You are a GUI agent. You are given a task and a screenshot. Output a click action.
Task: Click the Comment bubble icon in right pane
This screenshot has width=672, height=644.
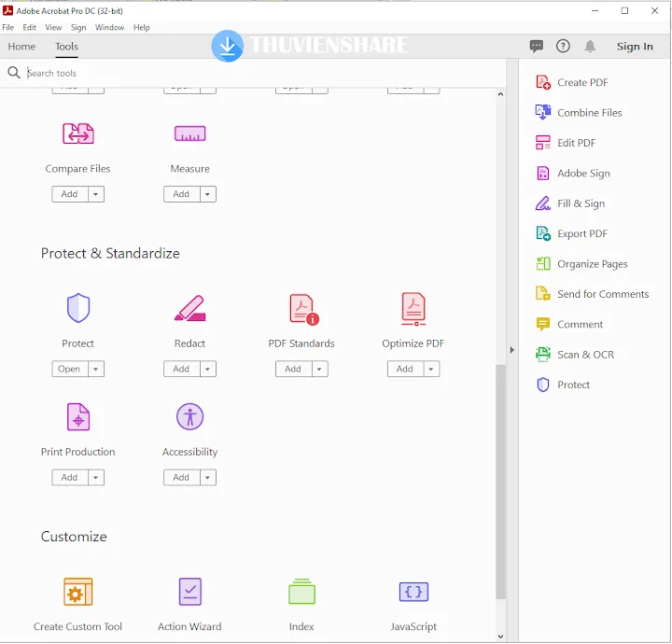[543, 324]
